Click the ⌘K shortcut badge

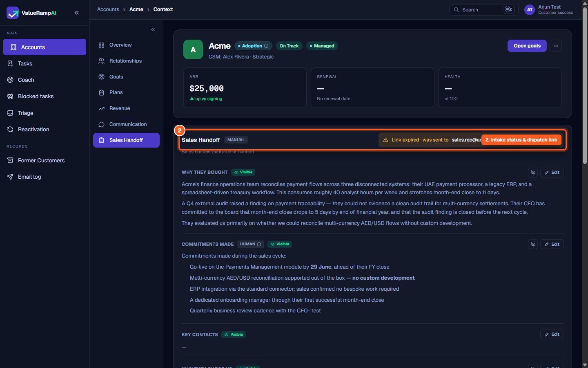point(508,9)
